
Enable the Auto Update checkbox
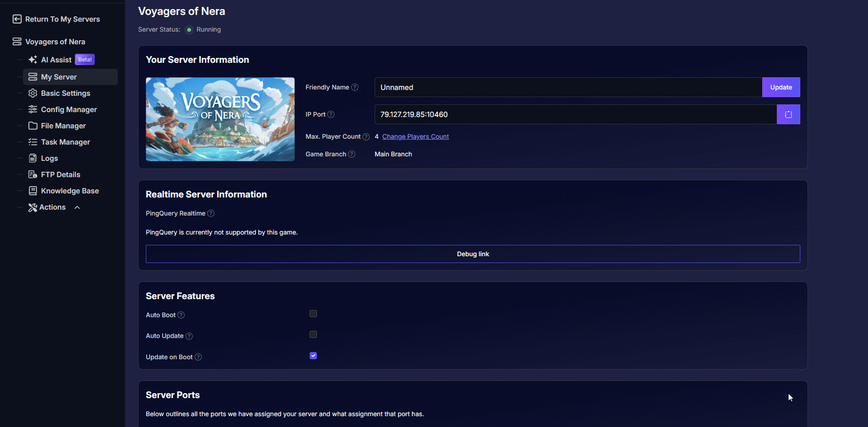click(313, 334)
